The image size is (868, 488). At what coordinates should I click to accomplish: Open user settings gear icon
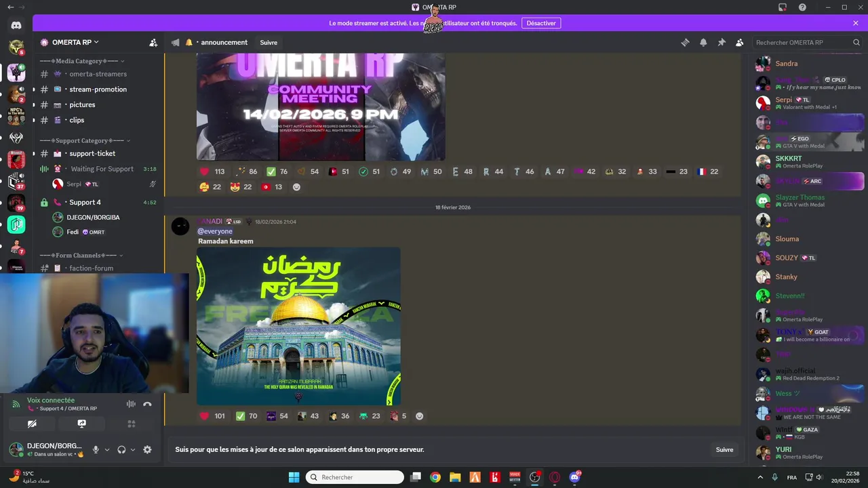147,449
